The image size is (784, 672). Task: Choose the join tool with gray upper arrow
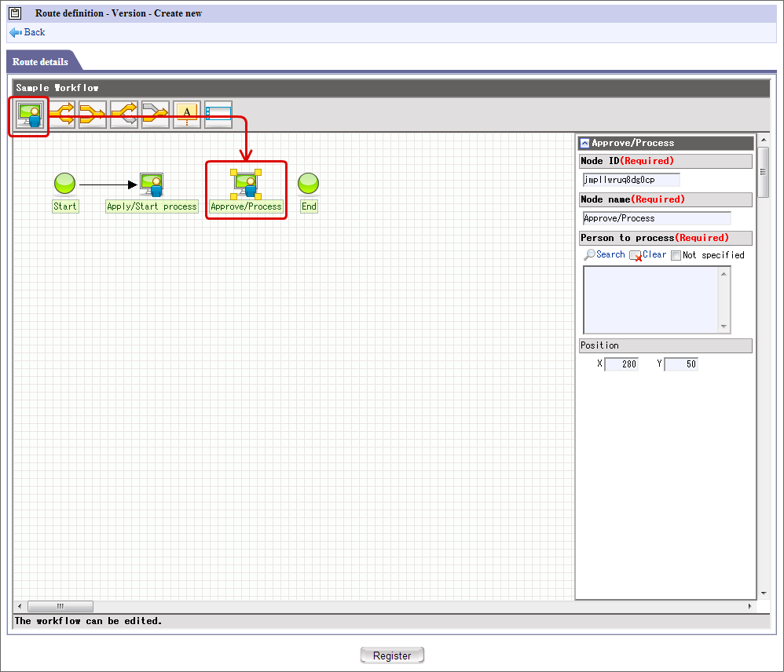point(156,115)
